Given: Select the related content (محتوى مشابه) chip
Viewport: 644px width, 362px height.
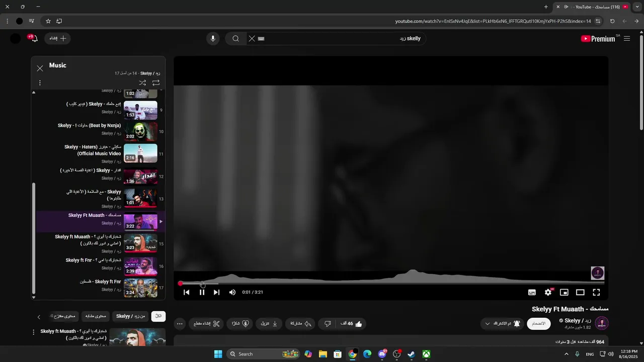Looking at the screenshot, I should tap(96, 316).
